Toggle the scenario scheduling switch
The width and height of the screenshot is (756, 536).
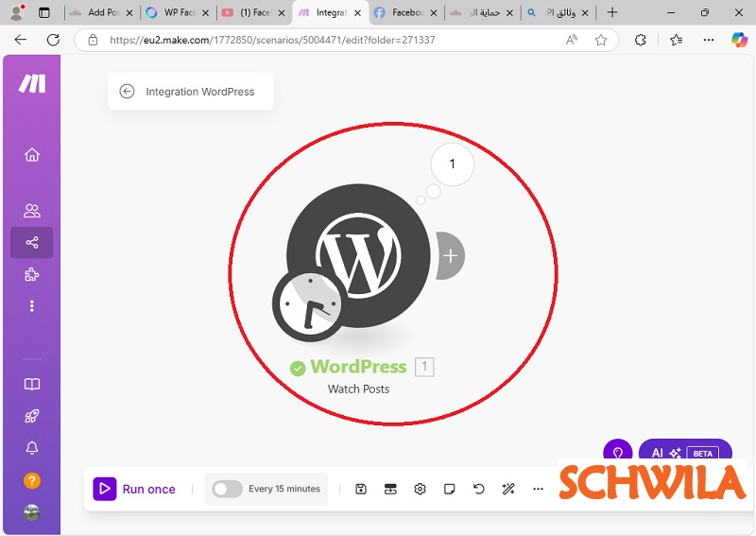point(227,489)
